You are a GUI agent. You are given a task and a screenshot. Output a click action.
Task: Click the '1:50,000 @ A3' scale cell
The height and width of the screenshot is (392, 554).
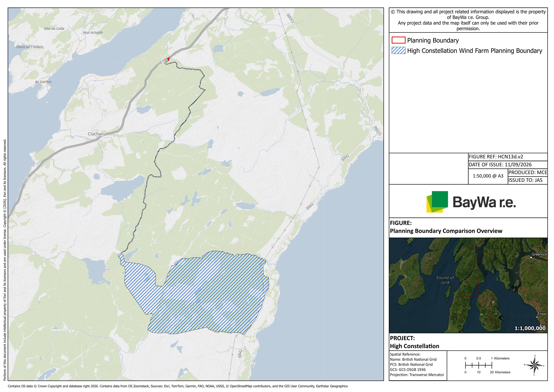pos(488,176)
